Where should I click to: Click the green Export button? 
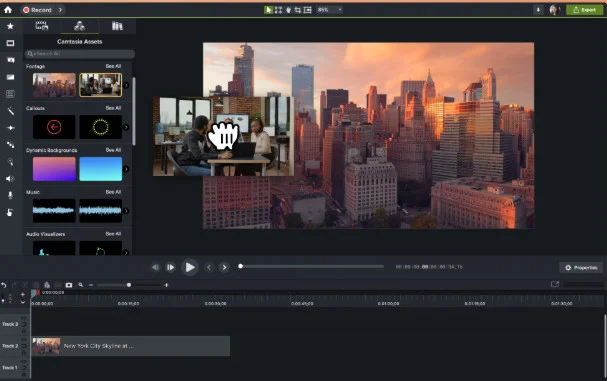tap(584, 10)
